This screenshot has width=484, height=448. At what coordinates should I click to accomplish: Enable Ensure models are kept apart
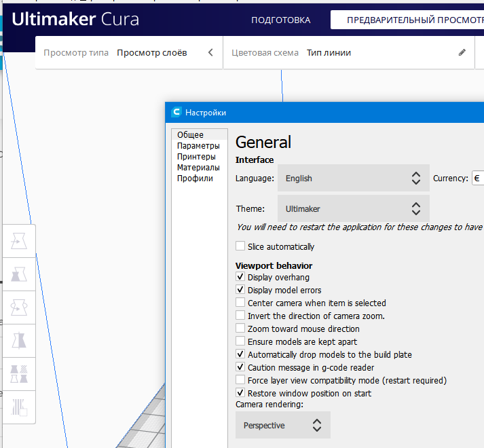pyautogui.click(x=240, y=341)
